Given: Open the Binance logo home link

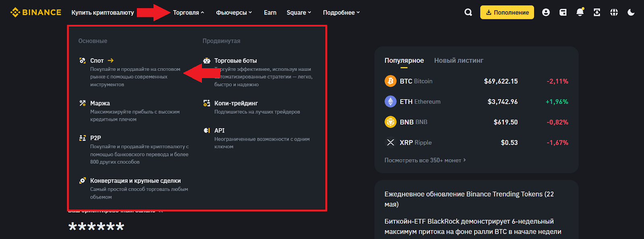Looking at the screenshot, I should click(36, 12).
